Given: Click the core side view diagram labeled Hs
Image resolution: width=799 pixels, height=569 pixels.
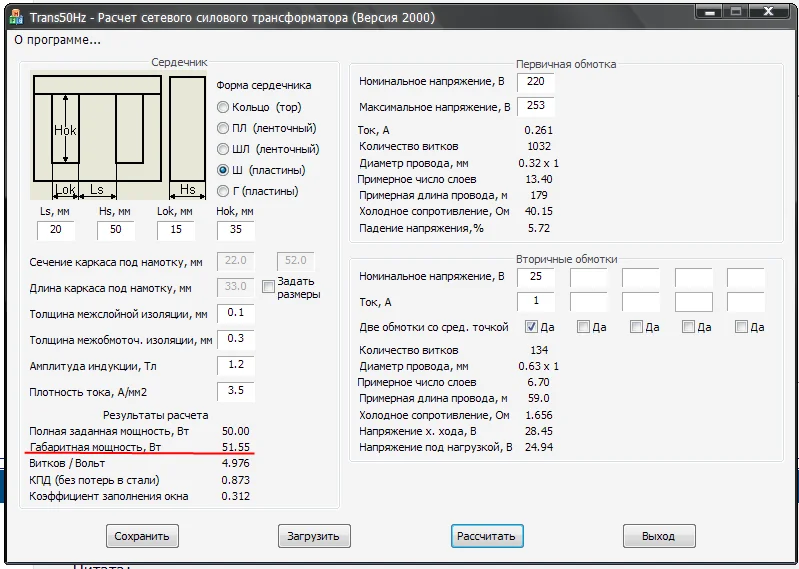Looking at the screenshot, I should 188,129.
